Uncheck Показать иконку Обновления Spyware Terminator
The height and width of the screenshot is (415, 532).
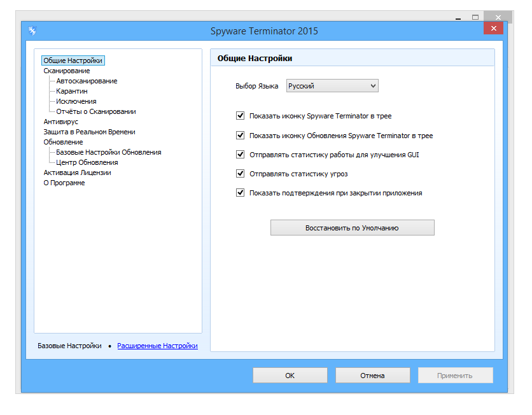(240, 135)
